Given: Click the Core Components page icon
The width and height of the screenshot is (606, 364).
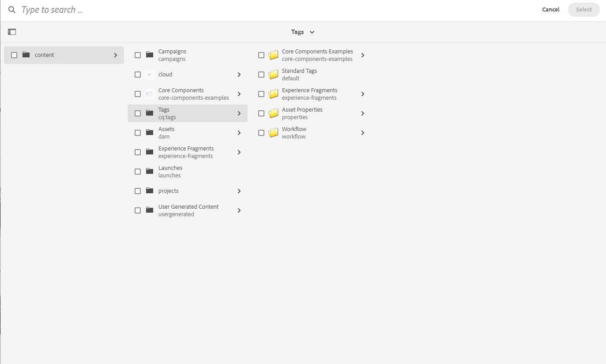Looking at the screenshot, I should 150,94.
